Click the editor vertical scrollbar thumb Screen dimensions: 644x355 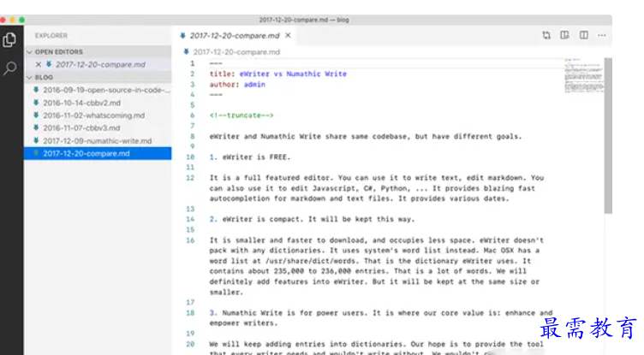[x=608, y=136]
